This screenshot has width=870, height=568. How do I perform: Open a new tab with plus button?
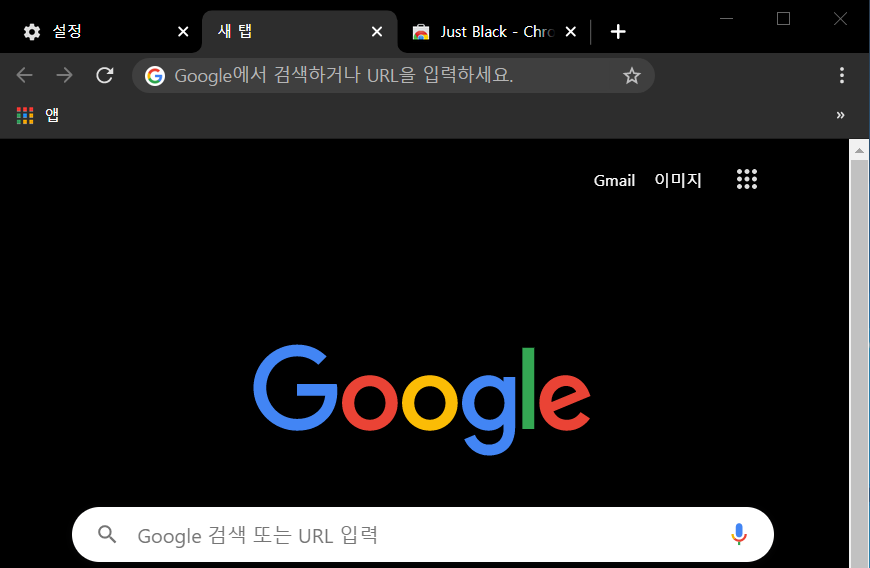pyautogui.click(x=618, y=32)
